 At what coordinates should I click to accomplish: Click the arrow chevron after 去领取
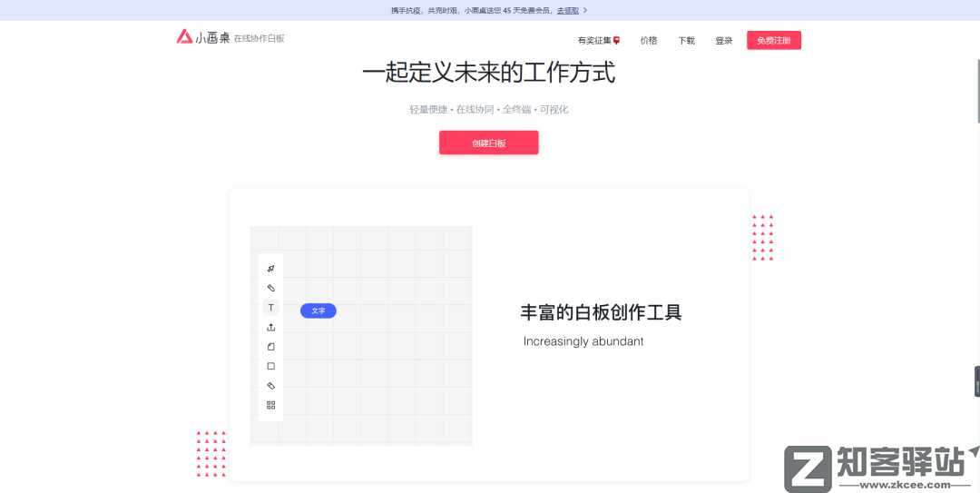585,11
